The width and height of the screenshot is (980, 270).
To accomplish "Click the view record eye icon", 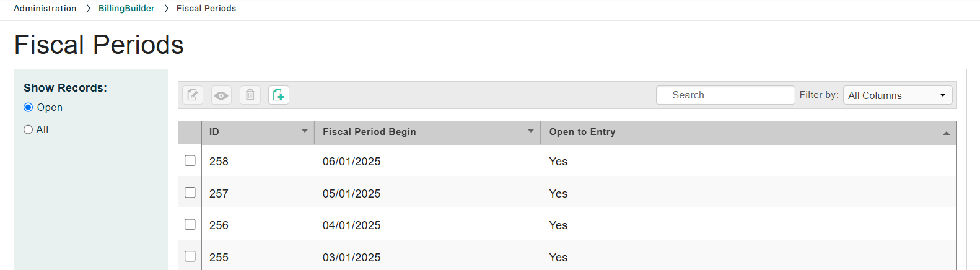I will pyautogui.click(x=221, y=95).
